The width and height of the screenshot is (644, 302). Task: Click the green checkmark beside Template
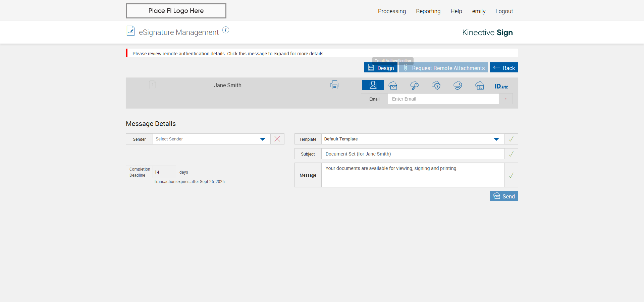[x=511, y=139]
